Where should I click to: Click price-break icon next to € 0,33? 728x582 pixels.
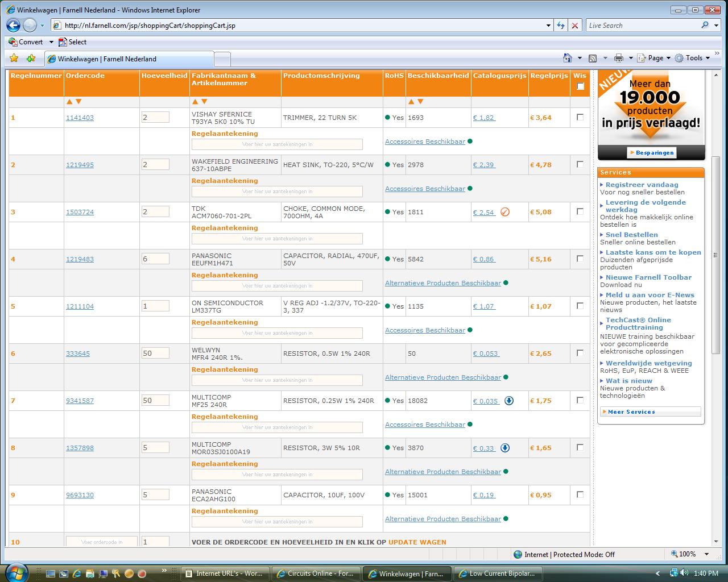pos(505,448)
